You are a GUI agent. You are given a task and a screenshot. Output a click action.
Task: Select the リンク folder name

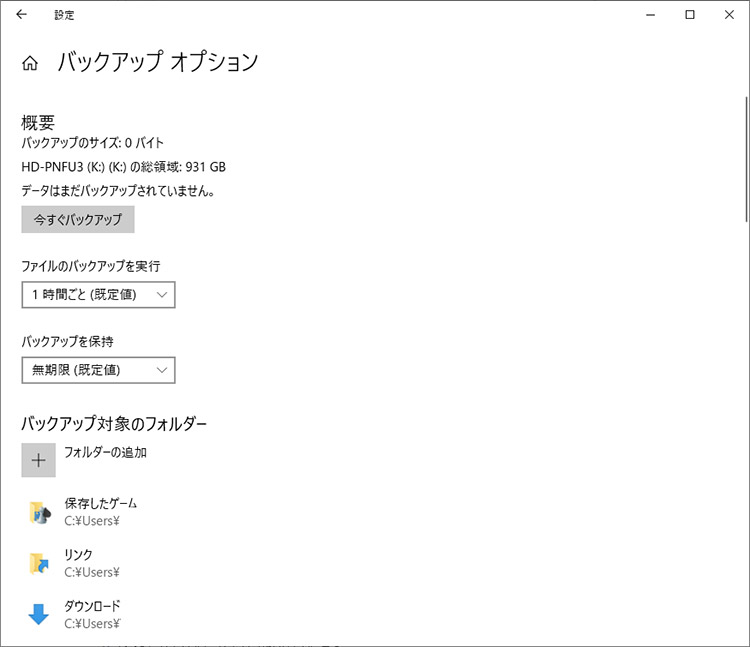(x=79, y=555)
